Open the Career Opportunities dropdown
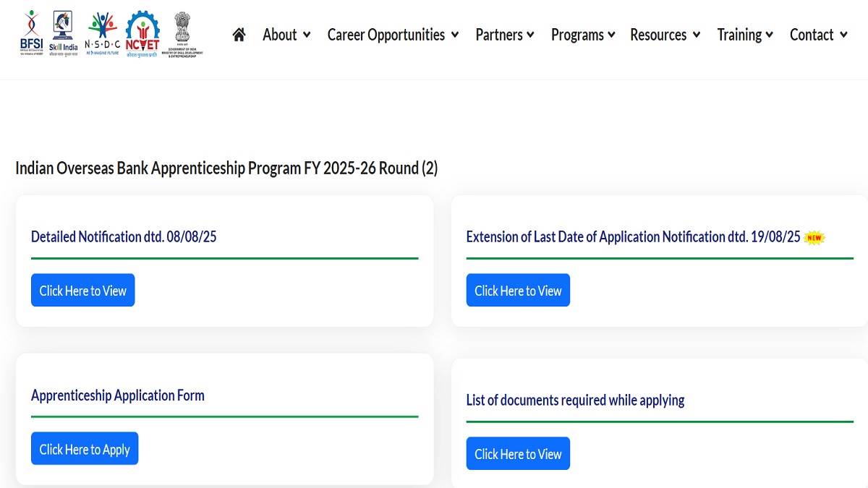This screenshot has height=488, width=868. pos(393,35)
